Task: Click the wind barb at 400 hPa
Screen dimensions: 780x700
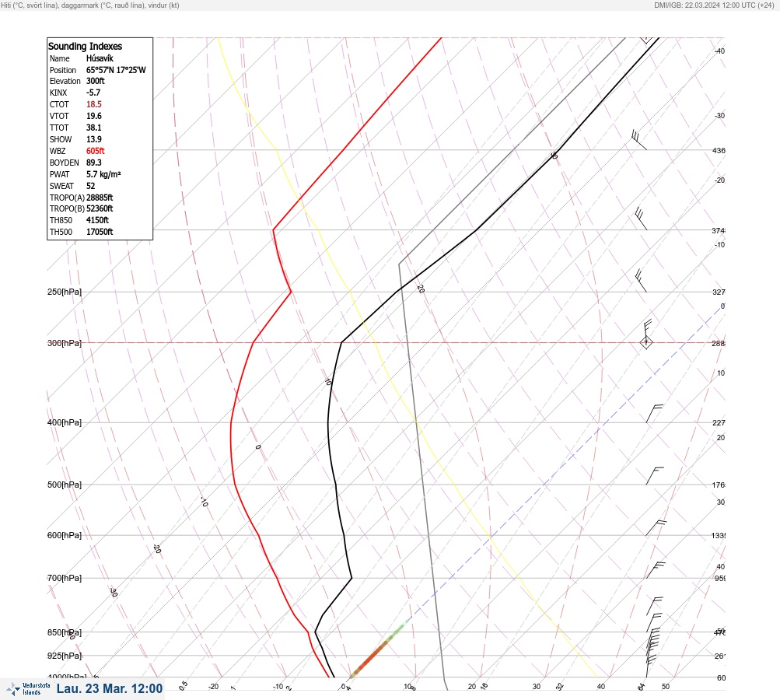Action: [654, 414]
